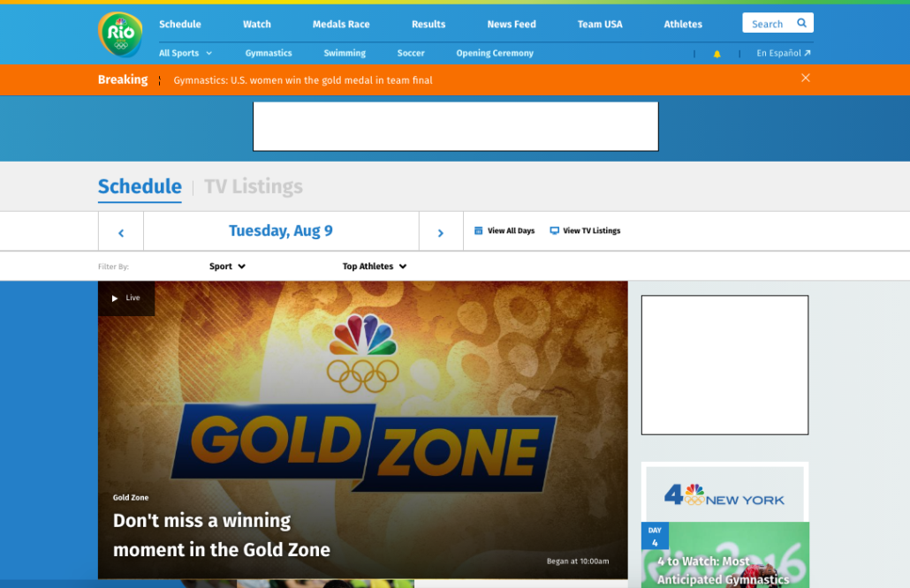Open the Top Athletes filter dropdown
The height and width of the screenshot is (588, 910).
pyautogui.click(x=375, y=266)
